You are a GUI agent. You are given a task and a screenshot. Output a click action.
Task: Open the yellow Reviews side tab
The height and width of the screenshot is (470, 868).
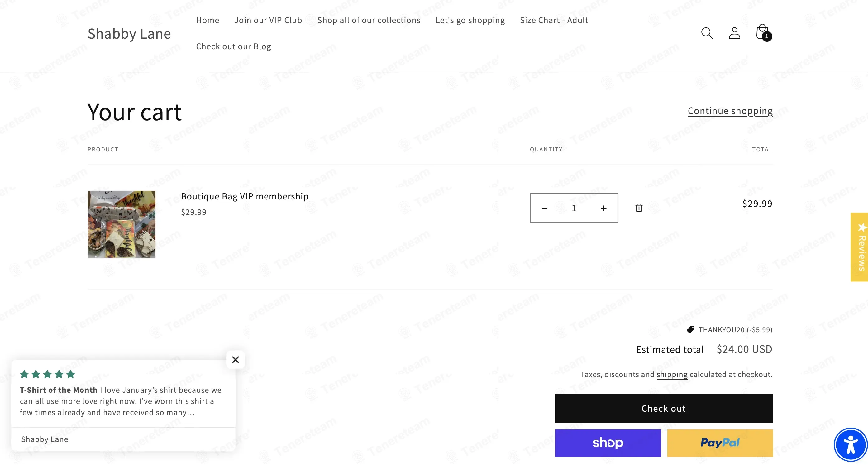(859, 247)
